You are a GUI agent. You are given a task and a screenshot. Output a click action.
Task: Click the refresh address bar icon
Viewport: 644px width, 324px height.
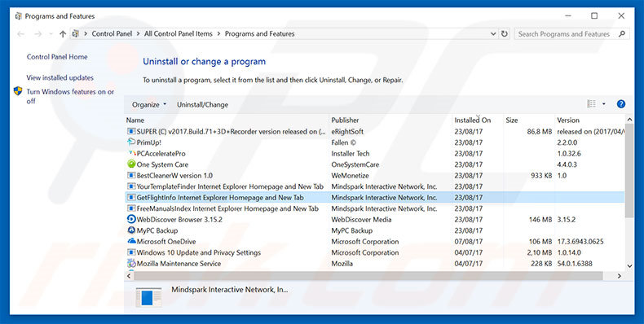click(505, 34)
